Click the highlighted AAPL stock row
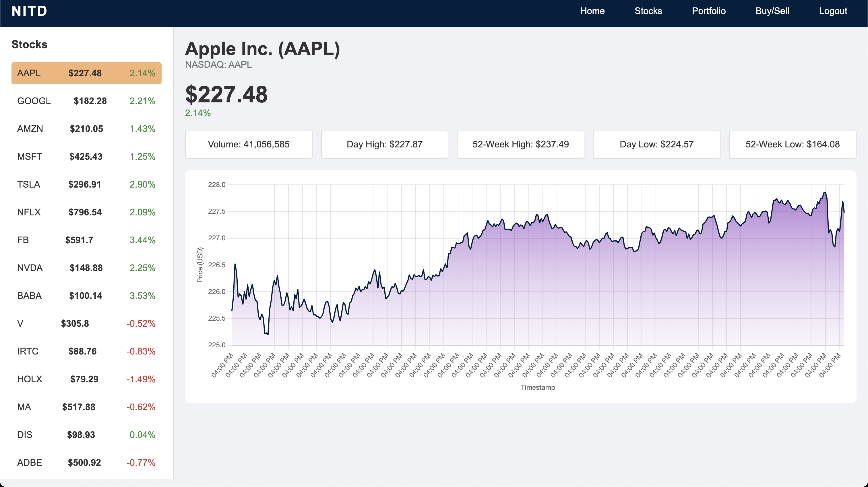 [86, 73]
